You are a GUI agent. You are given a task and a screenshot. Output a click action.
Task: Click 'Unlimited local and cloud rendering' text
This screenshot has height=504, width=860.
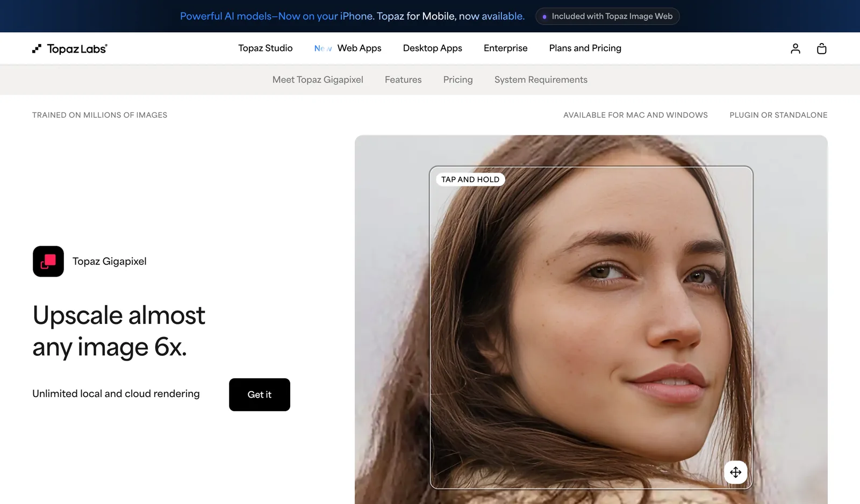click(116, 393)
